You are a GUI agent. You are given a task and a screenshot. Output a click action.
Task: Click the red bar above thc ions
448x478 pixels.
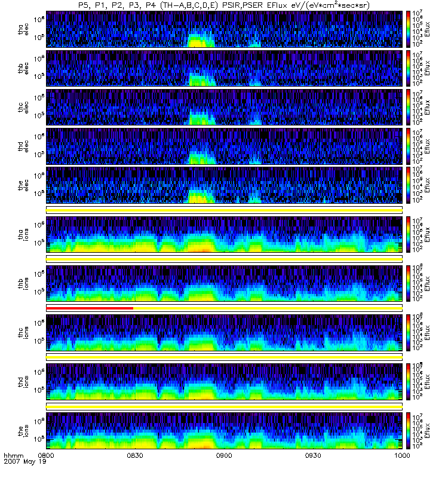[90, 308]
